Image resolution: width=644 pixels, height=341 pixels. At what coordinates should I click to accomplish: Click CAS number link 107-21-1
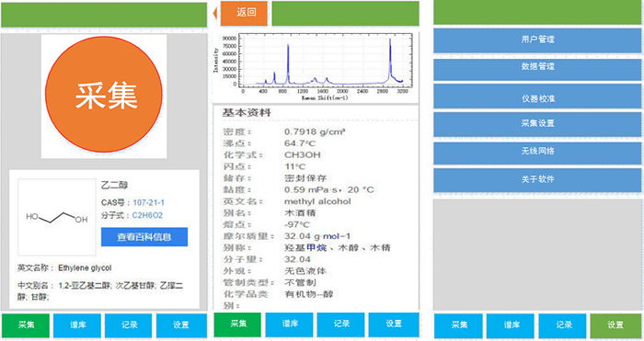click(148, 203)
